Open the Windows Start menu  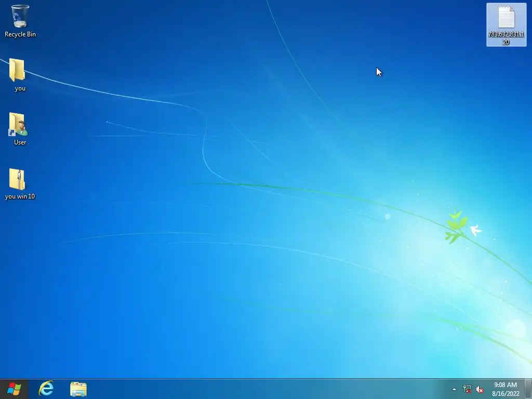tap(14, 389)
